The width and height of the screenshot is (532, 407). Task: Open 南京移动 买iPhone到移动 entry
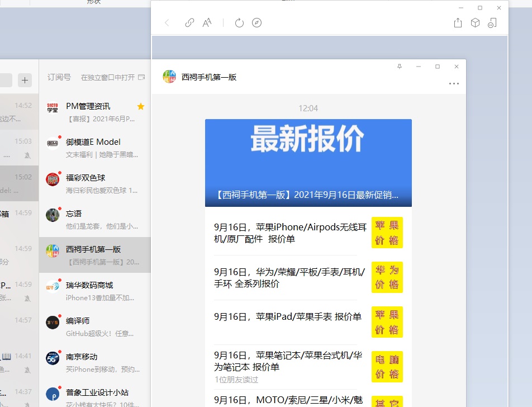click(x=95, y=362)
